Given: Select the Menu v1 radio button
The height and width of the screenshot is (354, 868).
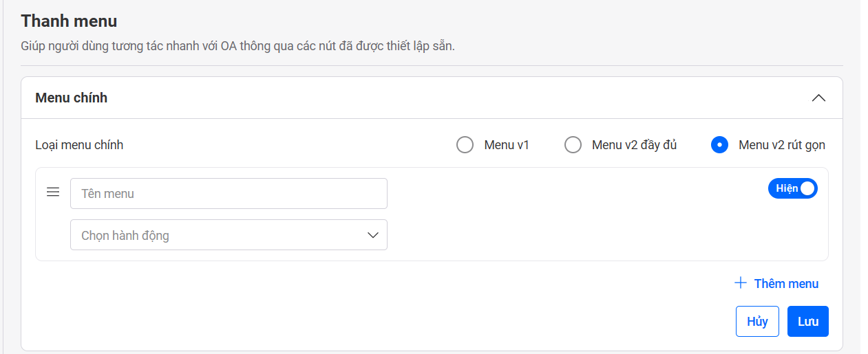Looking at the screenshot, I should pos(465,145).
